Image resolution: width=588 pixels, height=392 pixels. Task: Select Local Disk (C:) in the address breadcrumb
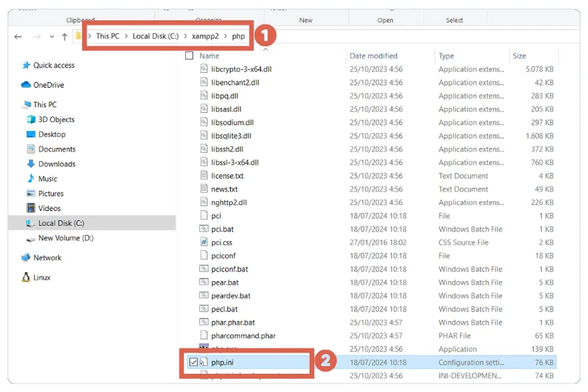pyautogui.click(x=156, y=36)
